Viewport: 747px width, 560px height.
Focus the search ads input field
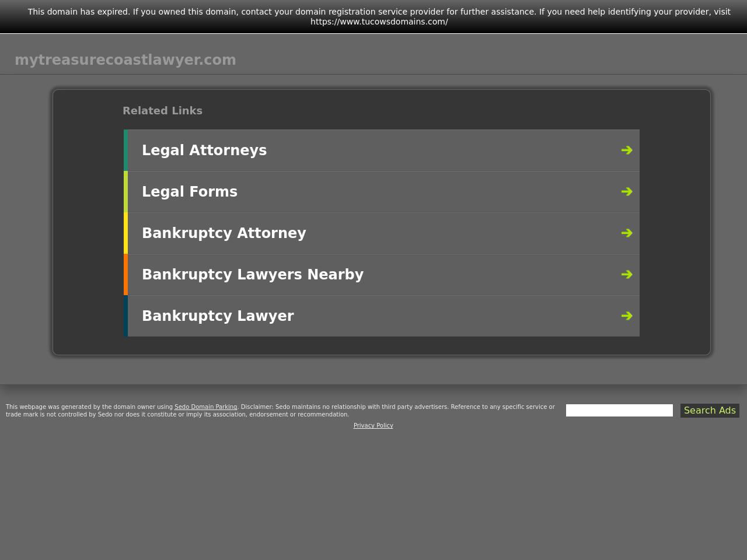[x=619, y=411]
